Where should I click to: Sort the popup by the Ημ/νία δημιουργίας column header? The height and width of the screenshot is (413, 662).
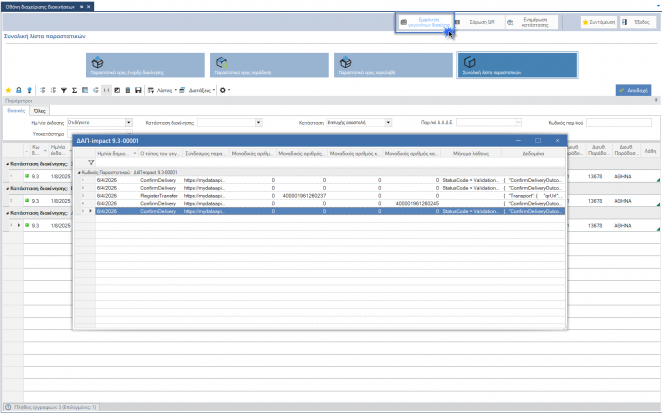pos(116,153)
